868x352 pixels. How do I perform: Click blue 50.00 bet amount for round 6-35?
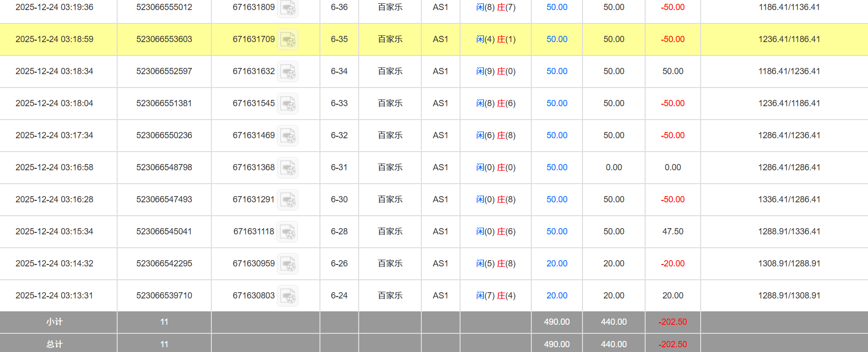click(x=557, y=39)
